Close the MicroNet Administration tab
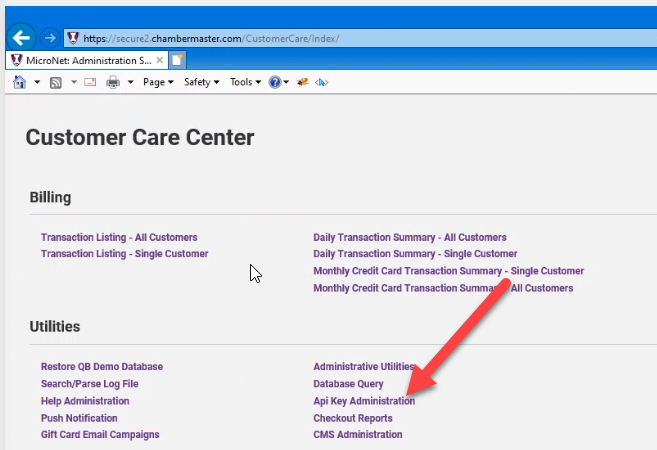This screenshot has height=450, width=657. click(160, 60)
